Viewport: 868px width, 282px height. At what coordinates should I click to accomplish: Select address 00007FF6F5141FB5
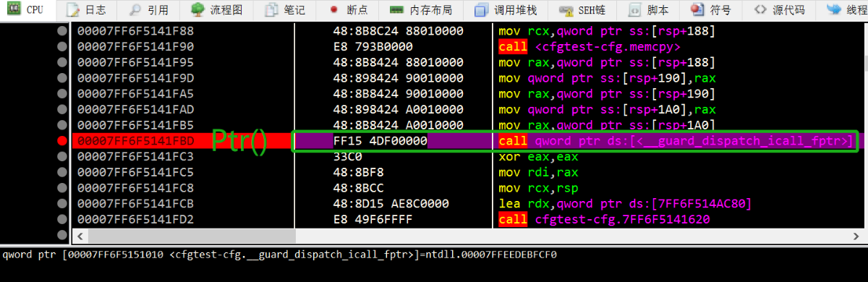point(135,125)
